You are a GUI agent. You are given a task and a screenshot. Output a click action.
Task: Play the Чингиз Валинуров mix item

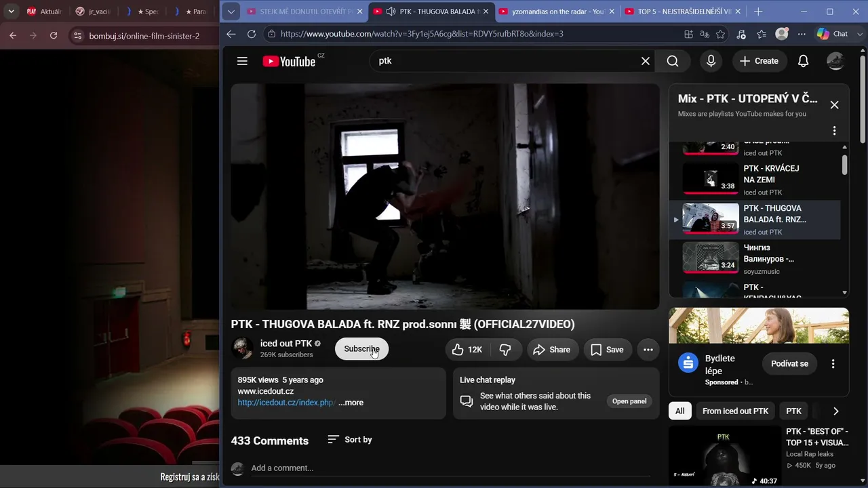click(x=755, y=259)
